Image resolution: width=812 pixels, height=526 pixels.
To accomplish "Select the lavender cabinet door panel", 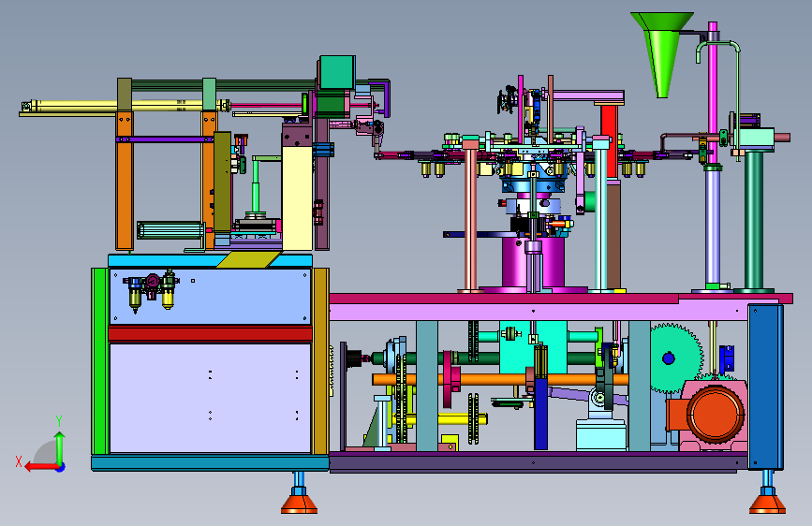I will click(210, 398).
